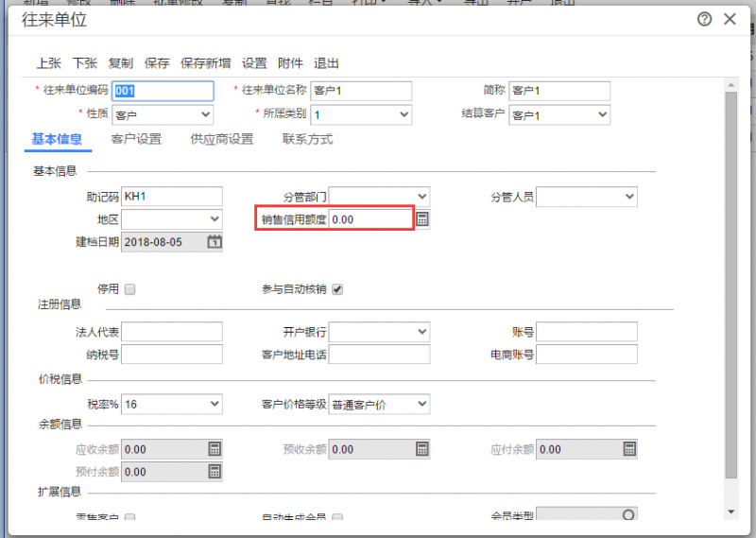Viewport: 756px width, 538px height.
Task: Switch to the 基本信息 tab
Action: tap(57, 139)
